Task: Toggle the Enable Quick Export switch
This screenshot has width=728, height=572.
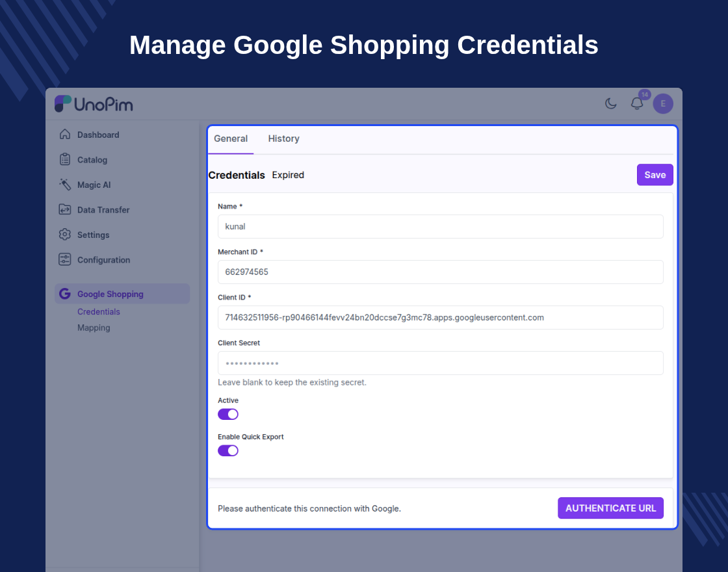Action: click(x=228, y=451)
